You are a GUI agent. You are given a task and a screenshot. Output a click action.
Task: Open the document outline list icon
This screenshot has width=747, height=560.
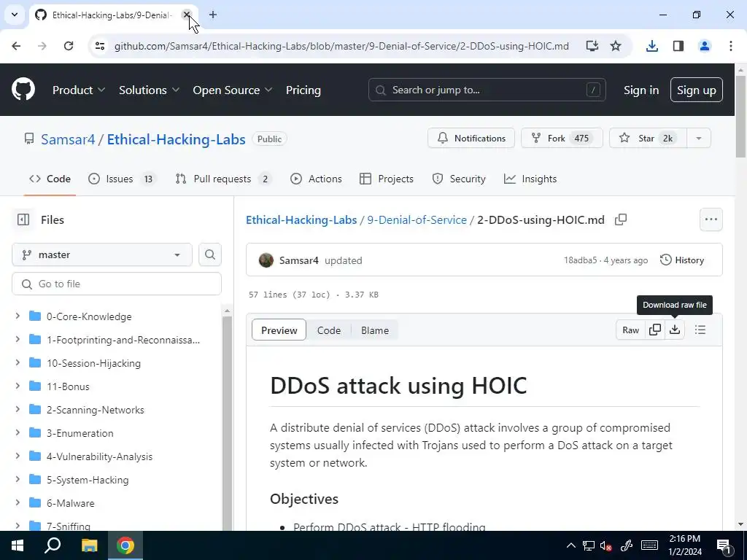click(700, 330)
